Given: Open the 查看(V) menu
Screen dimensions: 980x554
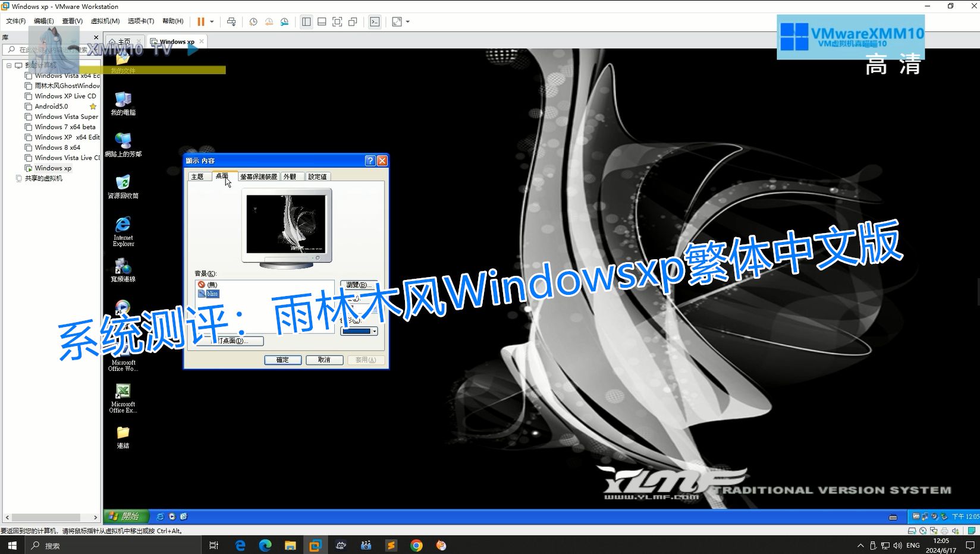Looking at the screenshot, I should tap(73, 21).
